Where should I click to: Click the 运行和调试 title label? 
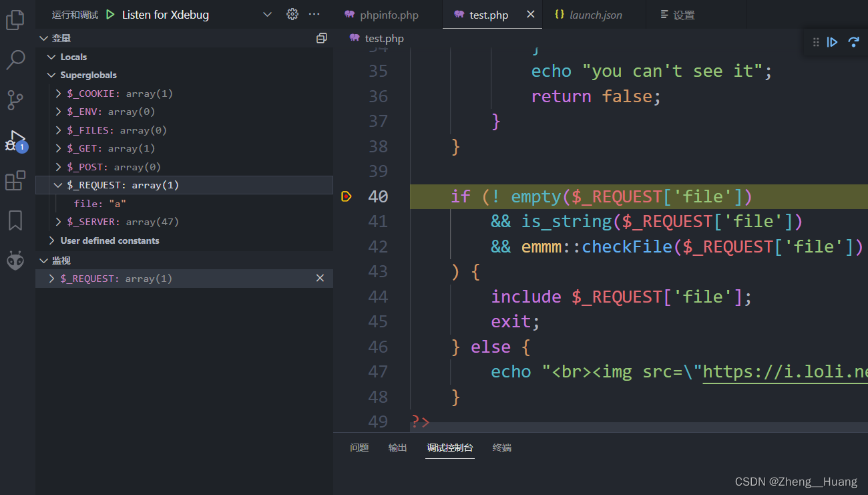(x=75, y=15)
